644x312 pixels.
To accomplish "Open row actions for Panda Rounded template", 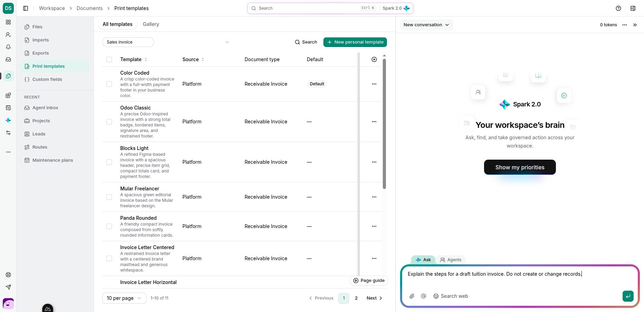I will [374, 226].
